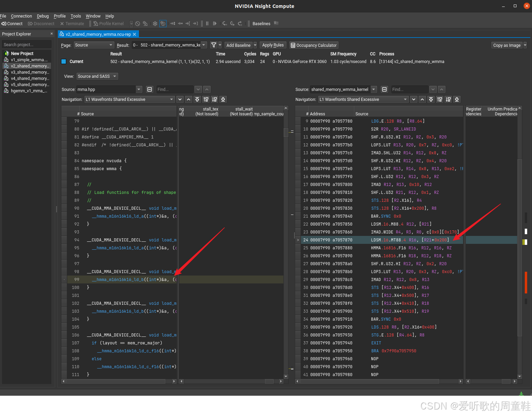The image size is (532, 415).
Task: Select source line 99 __hmma_m16n16k16_ld_b
Action: (119, 280)
